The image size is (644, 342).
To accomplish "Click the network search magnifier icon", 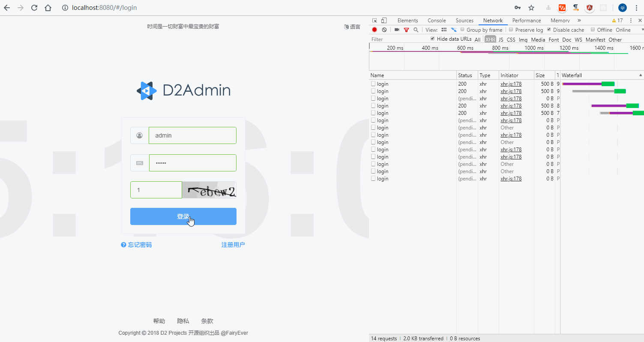I will click(x=416, y=30).
